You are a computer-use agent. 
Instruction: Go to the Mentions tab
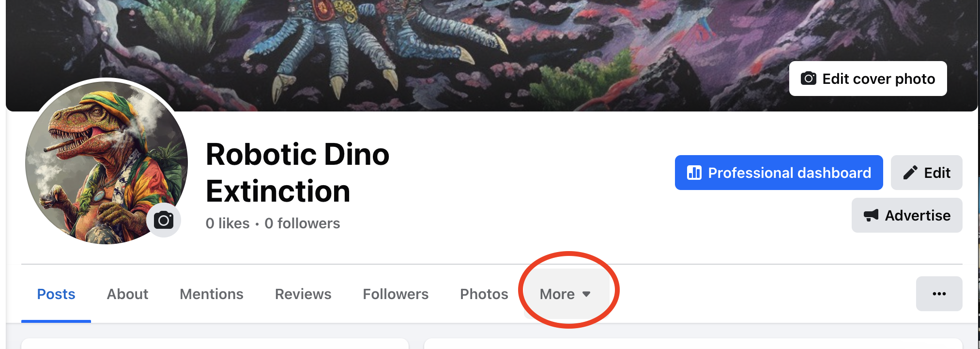point(212,294)
